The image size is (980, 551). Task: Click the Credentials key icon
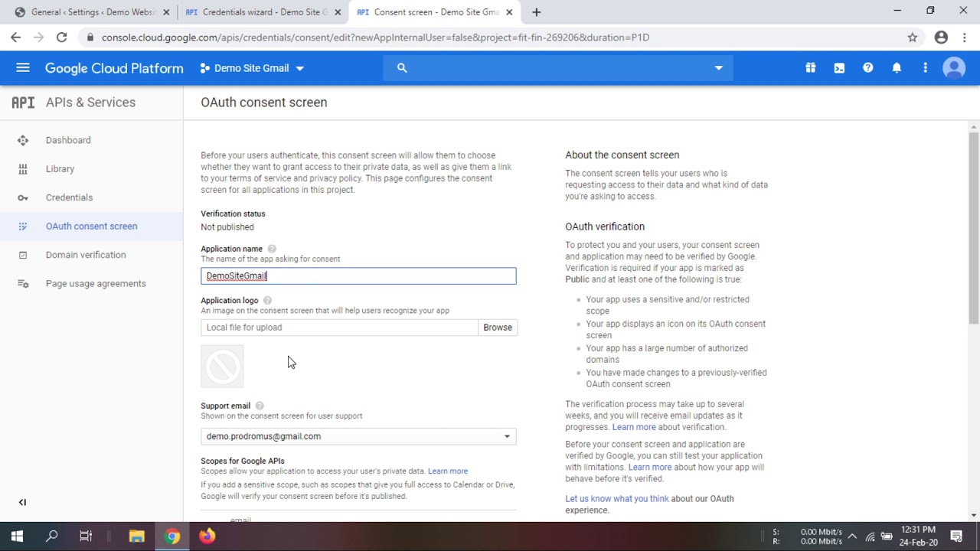(23, 197)
